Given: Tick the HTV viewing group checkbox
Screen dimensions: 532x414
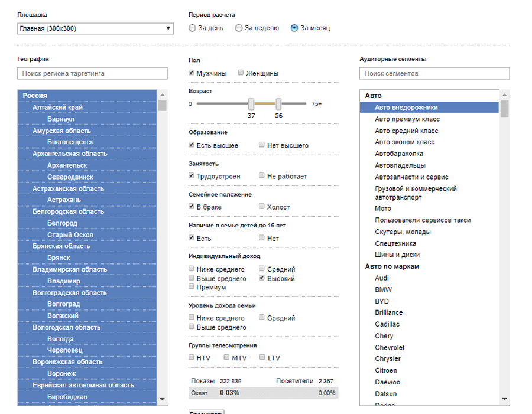Looking at the screenshot, I should click(192, 357).
